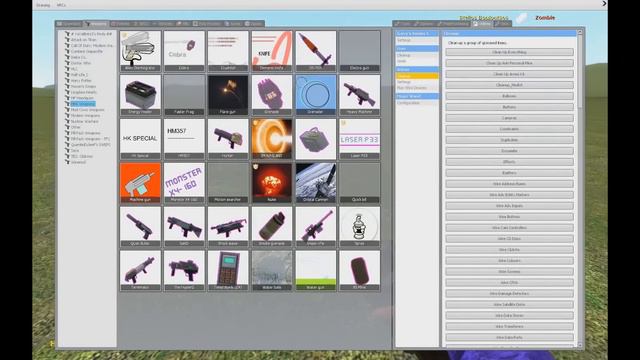Click the Buttons cleanup button
Screen dimensions: 640x360
pyautogui.click(x=509, y=107)
